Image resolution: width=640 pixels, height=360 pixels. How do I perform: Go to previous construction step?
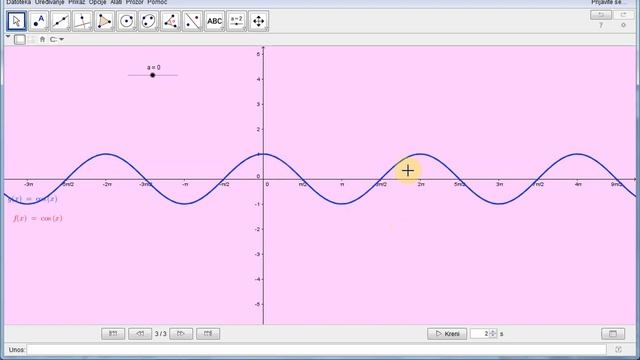(x=140, y=334)
